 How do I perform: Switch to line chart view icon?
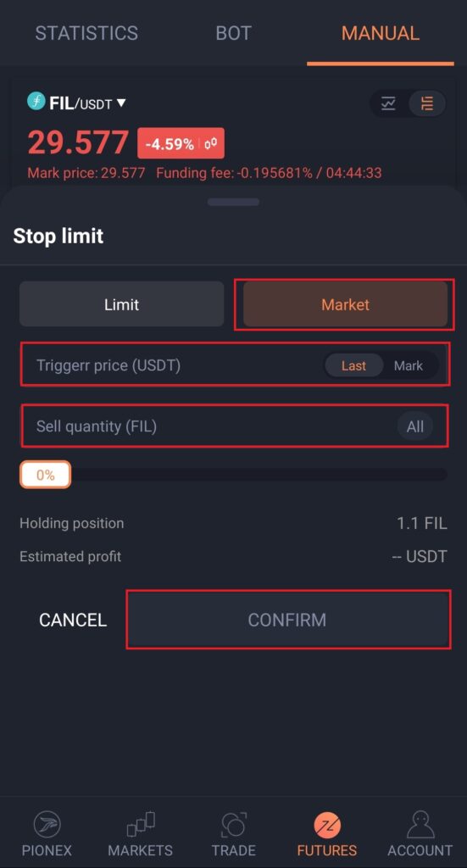[388, 103]
